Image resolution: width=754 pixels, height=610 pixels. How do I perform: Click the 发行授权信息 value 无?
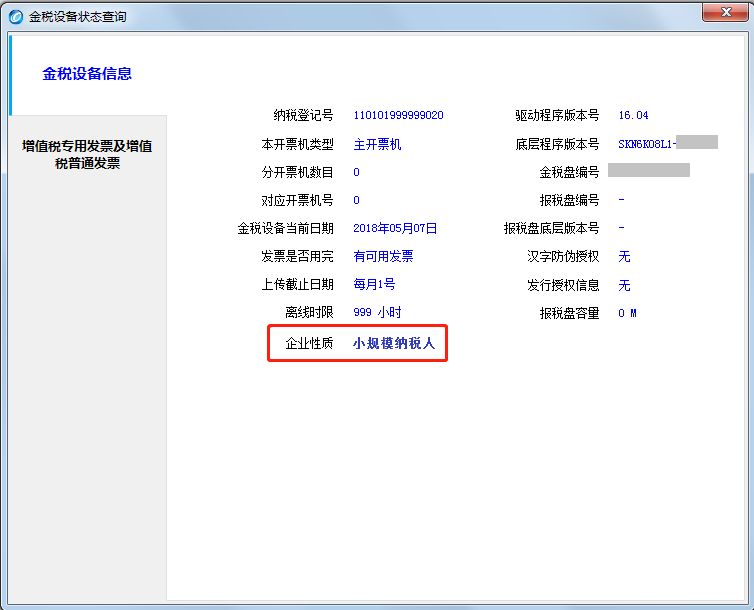[x=624, y=285]
